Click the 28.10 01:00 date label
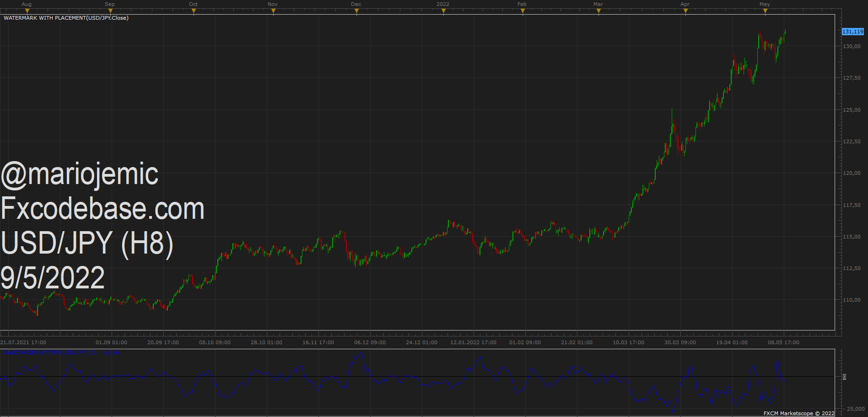Screen dimensions: 868x417 [x=267, y=342]
